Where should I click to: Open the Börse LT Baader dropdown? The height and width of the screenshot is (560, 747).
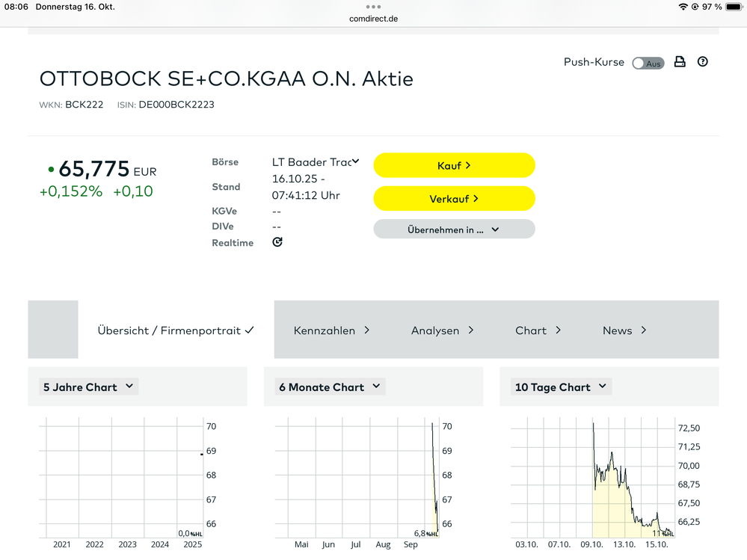pyautogui.click(x=316, y=162)
